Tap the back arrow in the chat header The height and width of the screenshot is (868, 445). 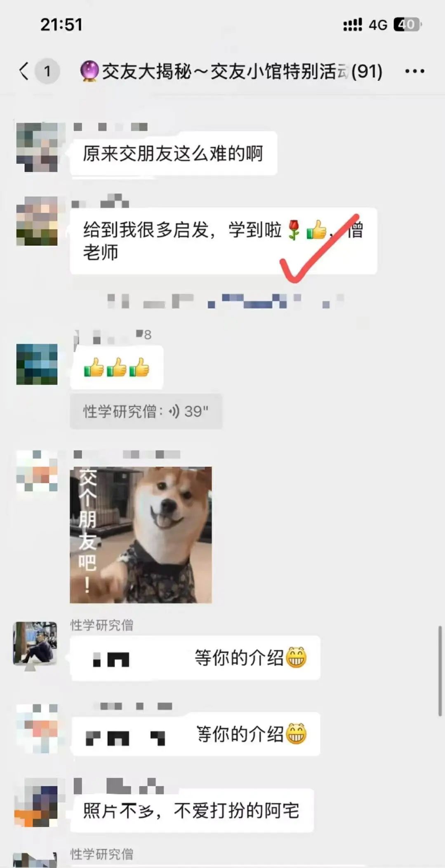(24, 71)
